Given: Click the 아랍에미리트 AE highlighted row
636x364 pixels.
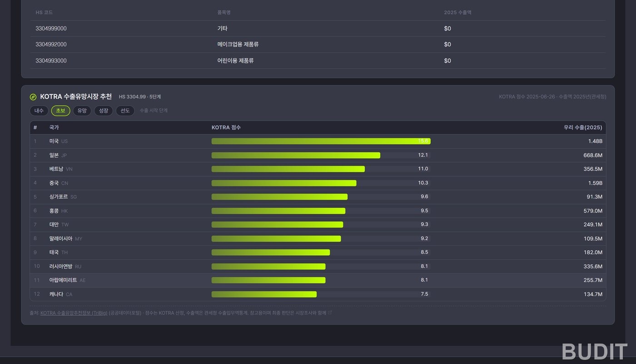Looking at the screenshot, I should 318,280.
